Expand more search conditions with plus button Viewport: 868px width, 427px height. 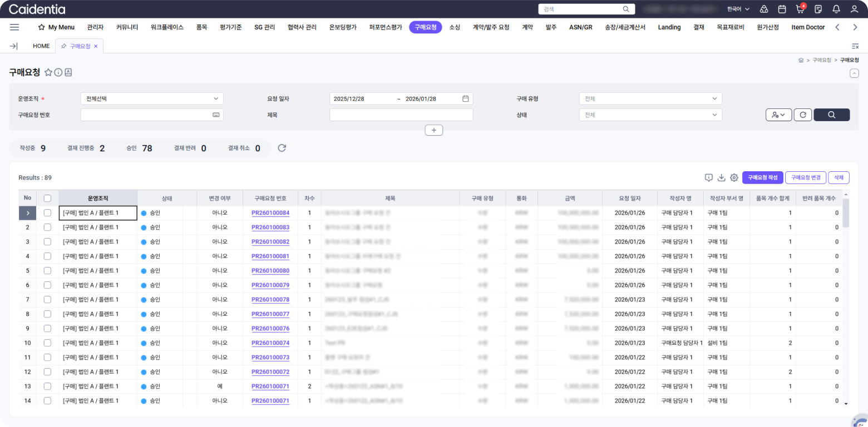[x=433, y=130]
